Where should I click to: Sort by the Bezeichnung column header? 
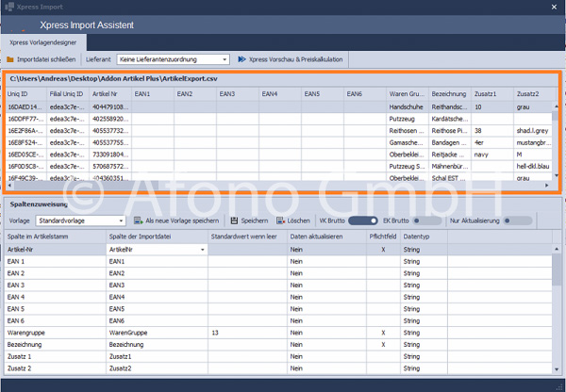449,94
